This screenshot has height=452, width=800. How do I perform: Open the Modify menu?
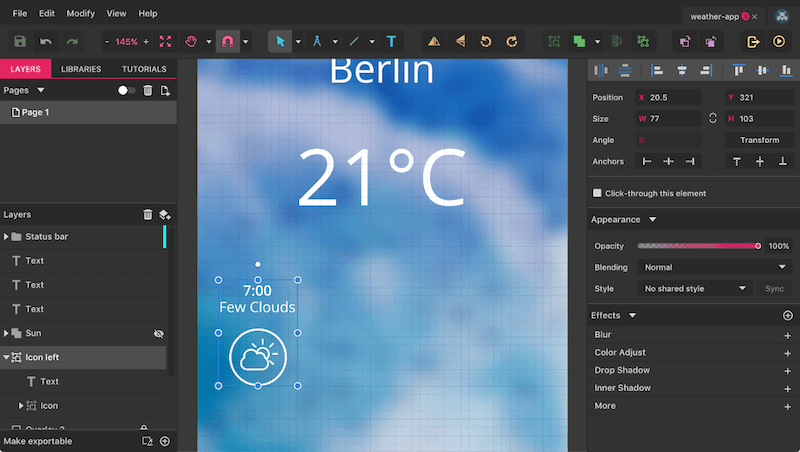[81, 14]
